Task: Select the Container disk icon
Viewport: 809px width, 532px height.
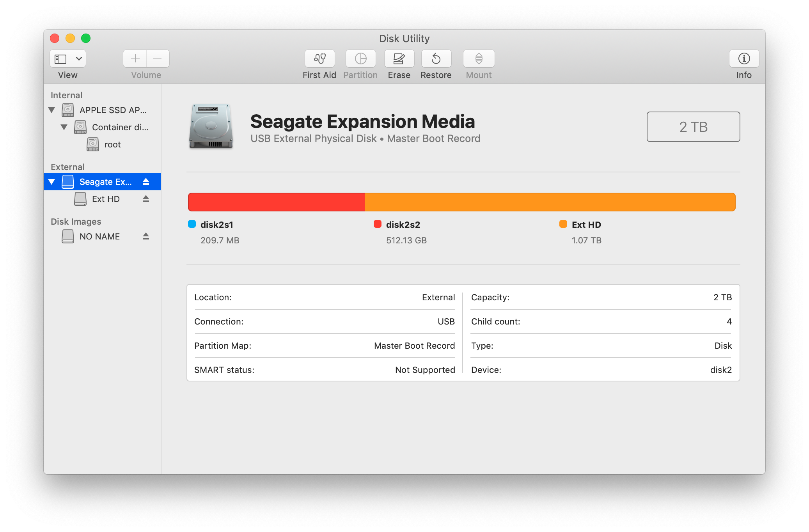Action: (80, 127)
